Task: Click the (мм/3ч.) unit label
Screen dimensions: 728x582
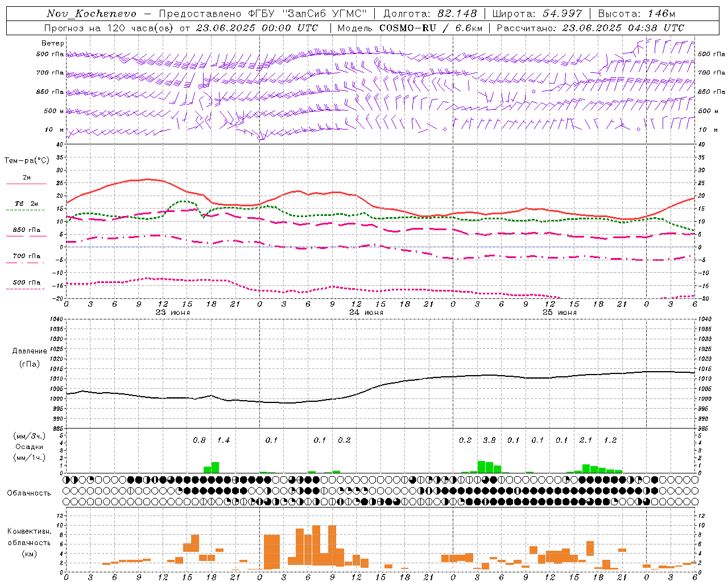Action: tap(28, 436)
